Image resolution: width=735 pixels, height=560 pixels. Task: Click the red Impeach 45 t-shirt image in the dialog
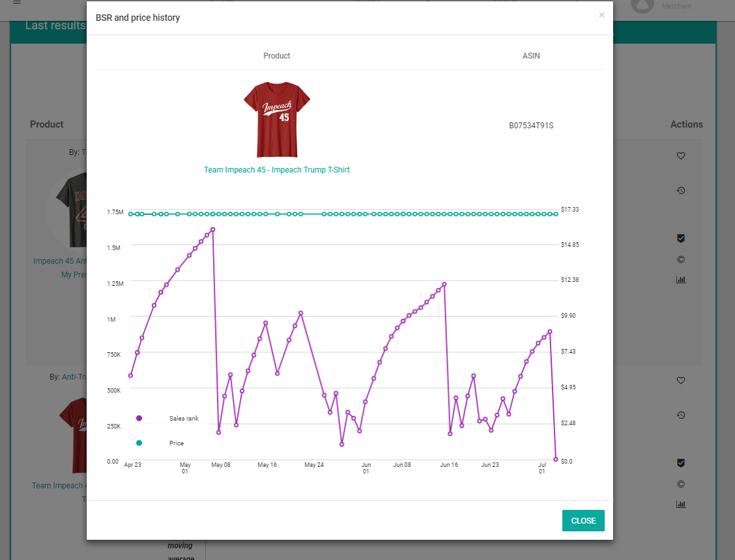(x=276, y=120)
